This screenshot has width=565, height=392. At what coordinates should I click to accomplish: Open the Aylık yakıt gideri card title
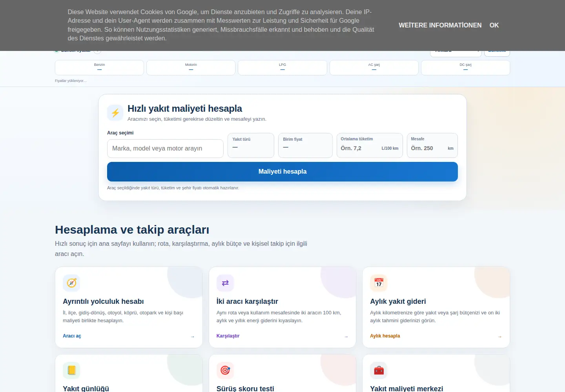pyautogui.click(x=398, y=301)
